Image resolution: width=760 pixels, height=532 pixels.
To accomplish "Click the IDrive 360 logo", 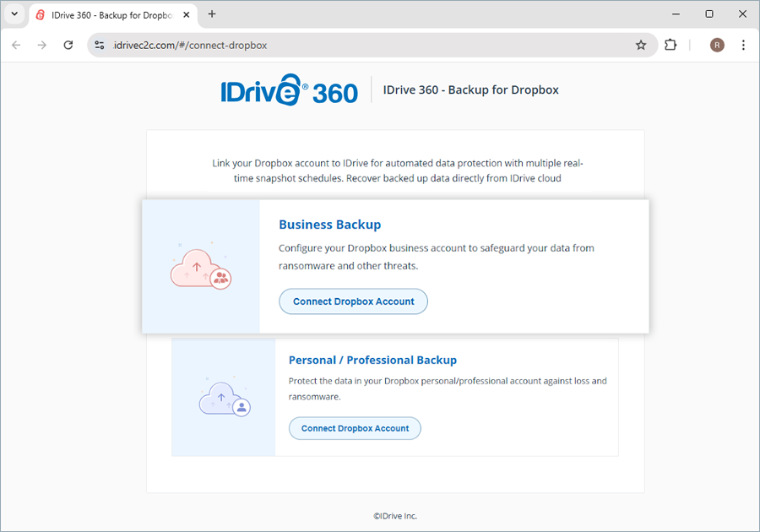I will click(x=290, y=90).
